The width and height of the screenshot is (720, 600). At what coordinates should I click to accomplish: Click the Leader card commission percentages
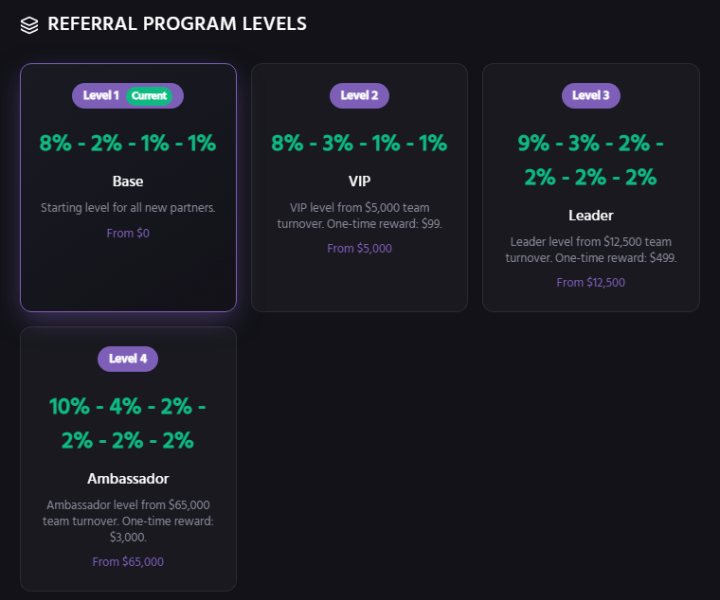pyautogui.click(x=591, y=160)
